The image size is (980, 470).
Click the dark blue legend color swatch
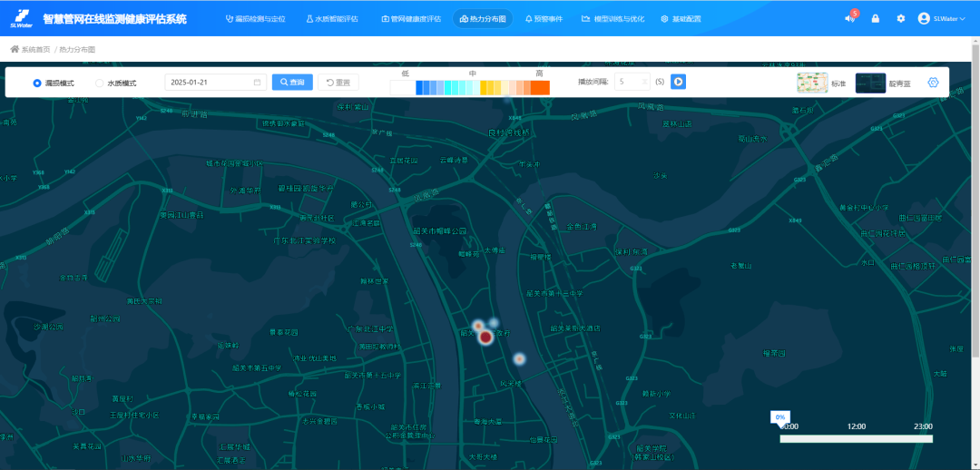coord(418,88)
